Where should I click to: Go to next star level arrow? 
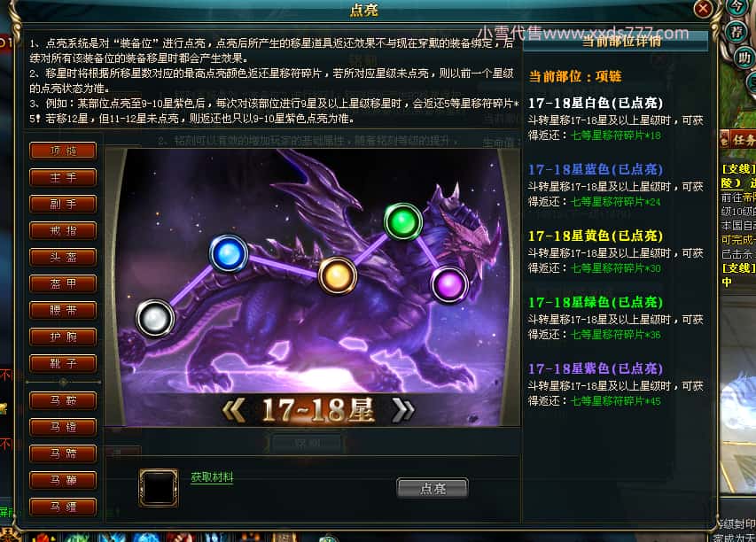402,411
